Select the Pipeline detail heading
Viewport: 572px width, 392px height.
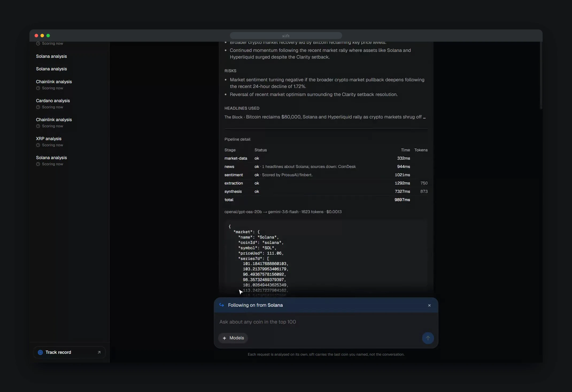tap(237, 139)
